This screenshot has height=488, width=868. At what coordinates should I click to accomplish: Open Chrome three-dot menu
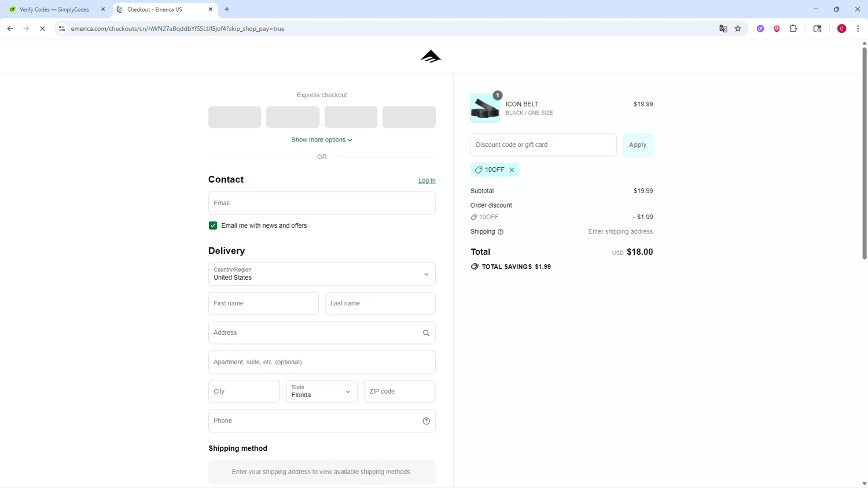point(858,28)
